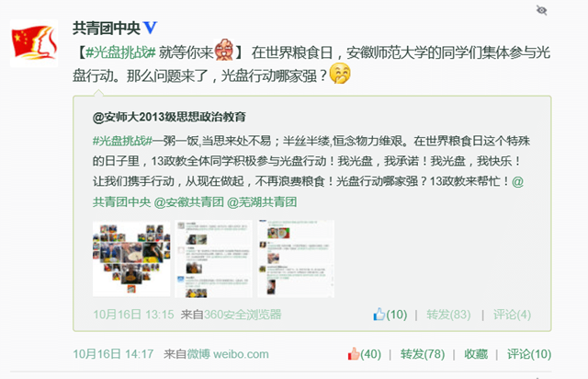588x379 pixels.
Task: Click the red thumbs-up like icon (40)
Action: 353,354
